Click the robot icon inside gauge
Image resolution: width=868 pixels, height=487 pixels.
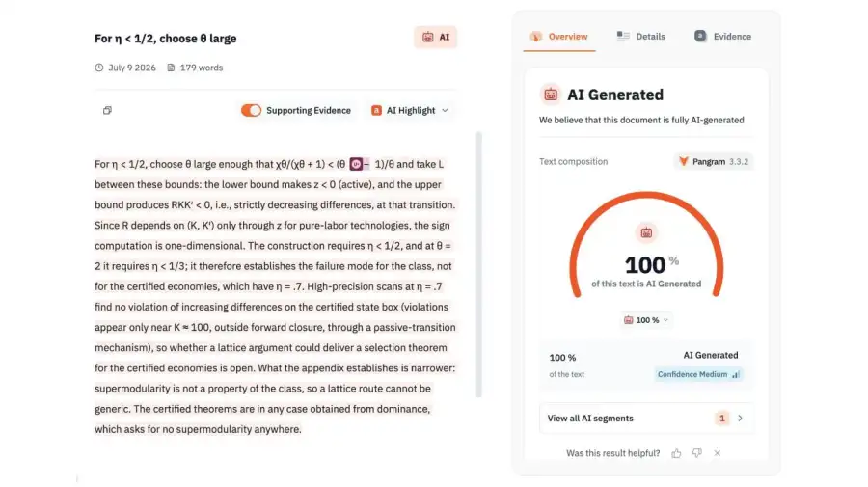tap(646, 233)
